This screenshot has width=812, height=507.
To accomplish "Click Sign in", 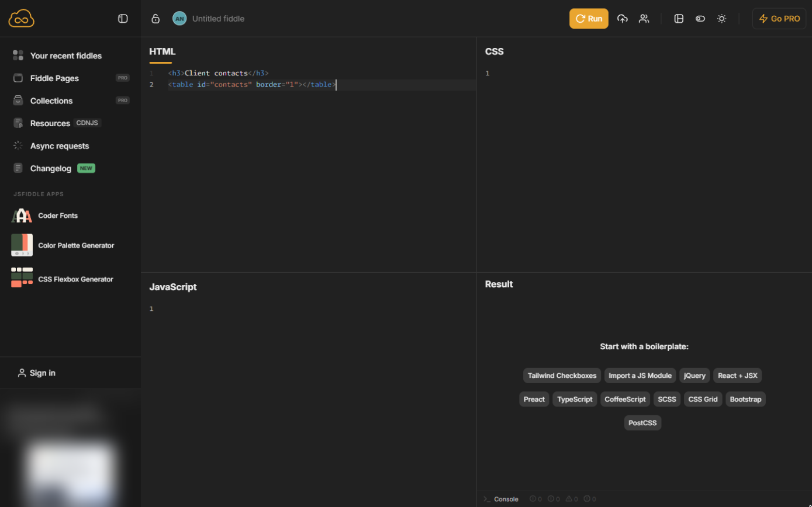I will tap(36, 373).
